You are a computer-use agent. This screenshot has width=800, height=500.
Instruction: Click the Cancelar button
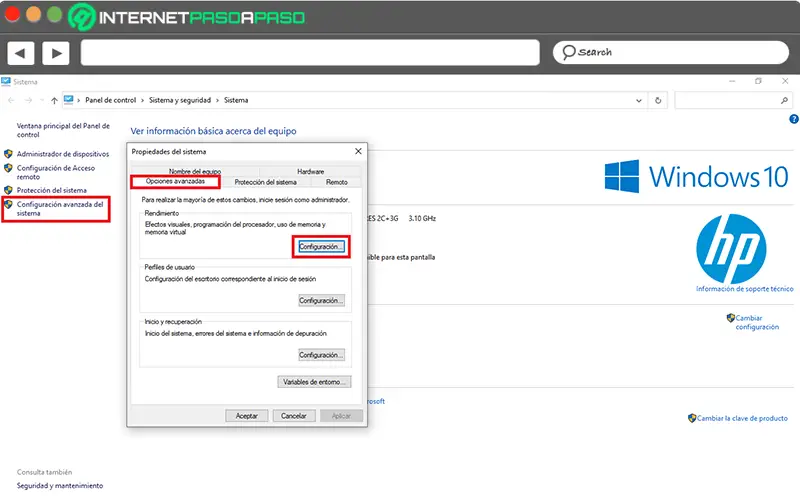pyautogui.click(x=294, y=416)
